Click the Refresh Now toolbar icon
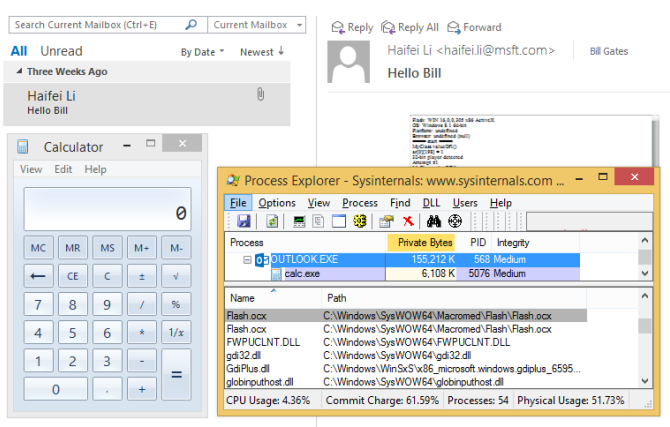This screenshot has width=670, height=427. tap(271, 221)
